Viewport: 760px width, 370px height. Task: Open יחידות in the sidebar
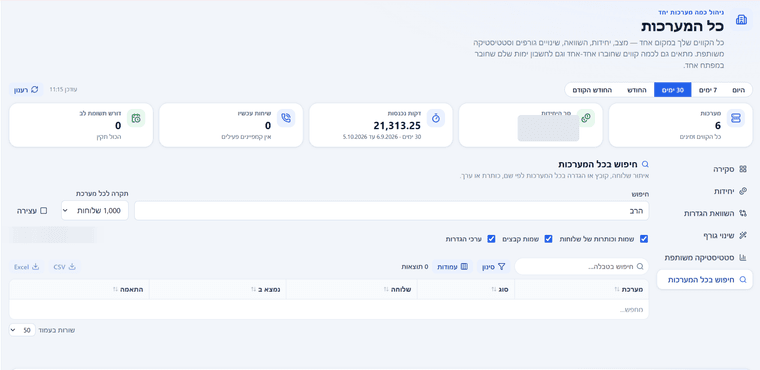[705, 192]
